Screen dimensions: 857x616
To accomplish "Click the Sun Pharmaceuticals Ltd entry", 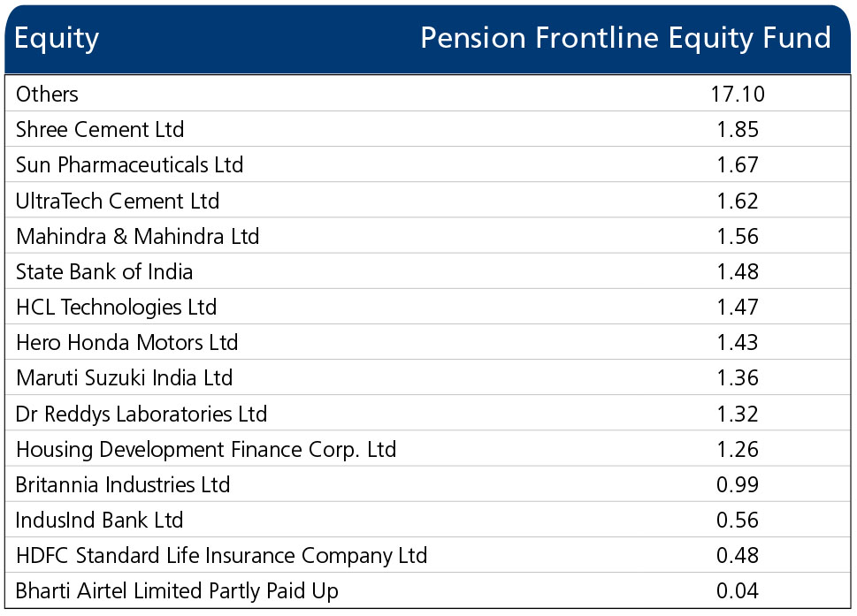I will pyautogui.click(x=129, y=165).
